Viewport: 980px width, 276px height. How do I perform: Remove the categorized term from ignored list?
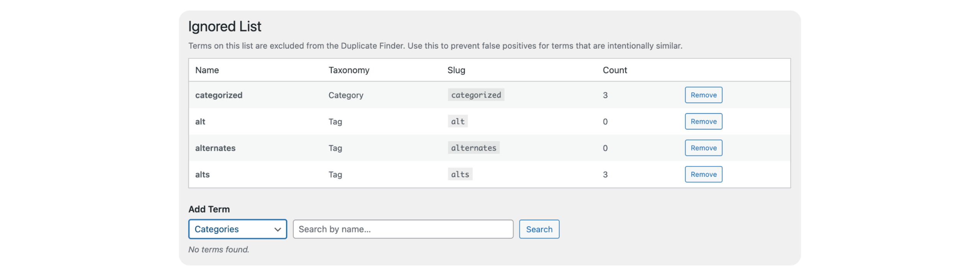pos(703,95)
